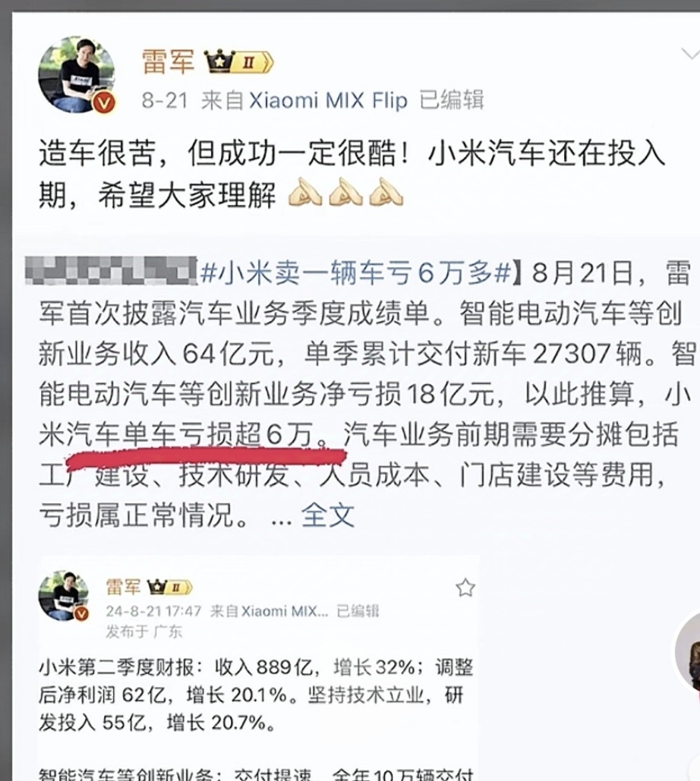The width and height of the screenshot is (700, 781).
Task: Click the 发布于 广东 location label
Action: [144, 631]
